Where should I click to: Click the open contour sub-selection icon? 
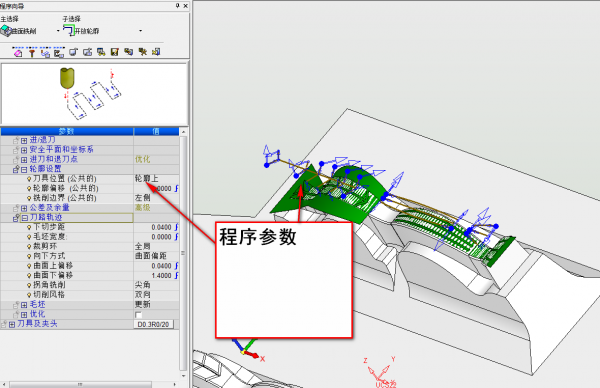pos(68,31)
